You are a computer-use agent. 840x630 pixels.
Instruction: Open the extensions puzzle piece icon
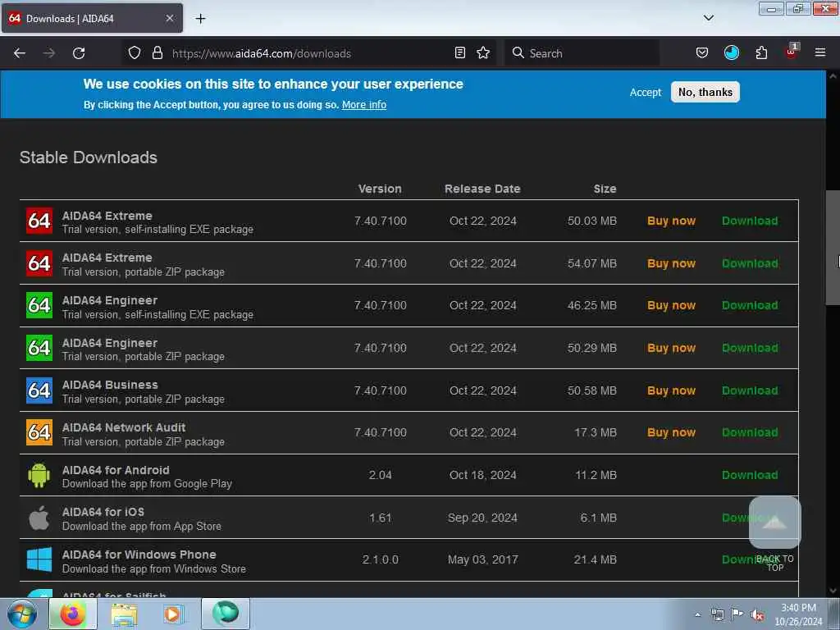click(x=761, y=53)
